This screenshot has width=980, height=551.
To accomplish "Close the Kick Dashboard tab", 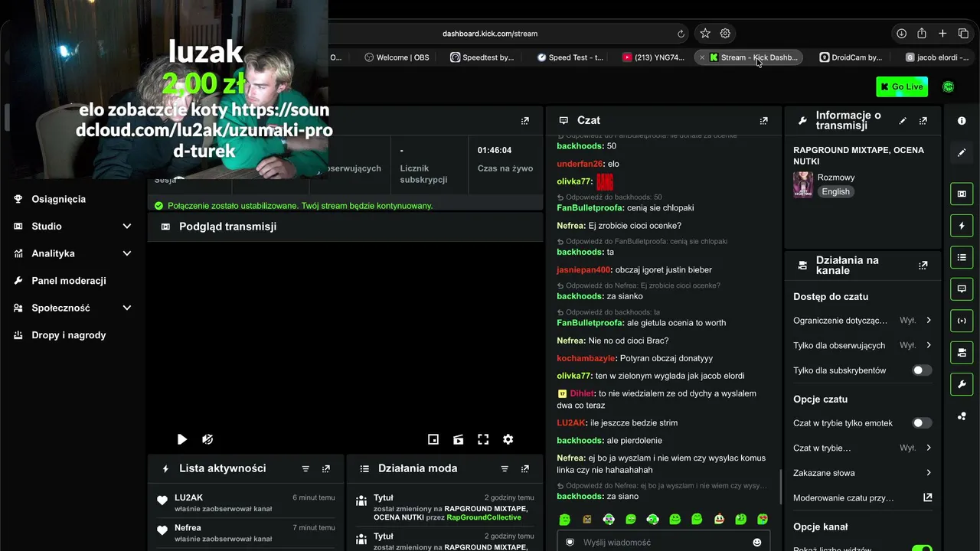I will pos(702,57).
